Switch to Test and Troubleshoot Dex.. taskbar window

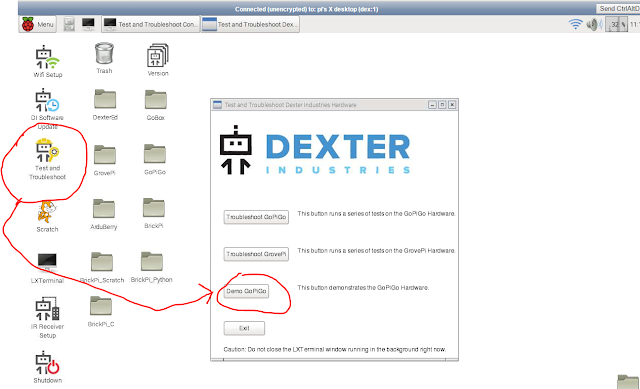click(x=250, y=24)
